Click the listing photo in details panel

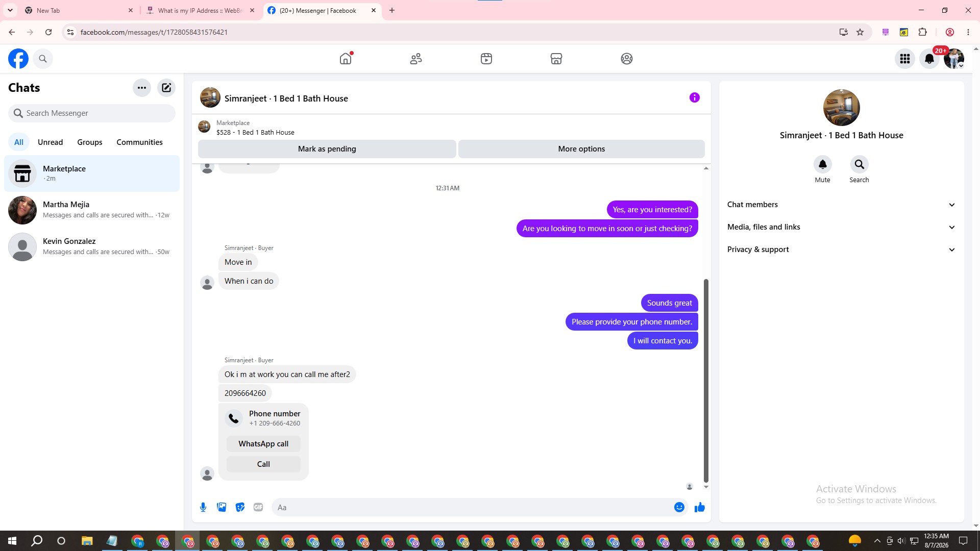coord(842,108)
